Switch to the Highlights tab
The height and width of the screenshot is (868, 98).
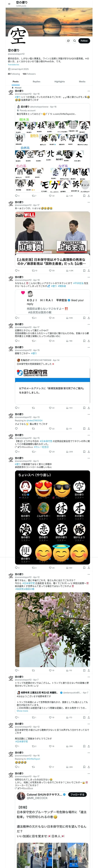pyautogui.click(x=60, y=82)
